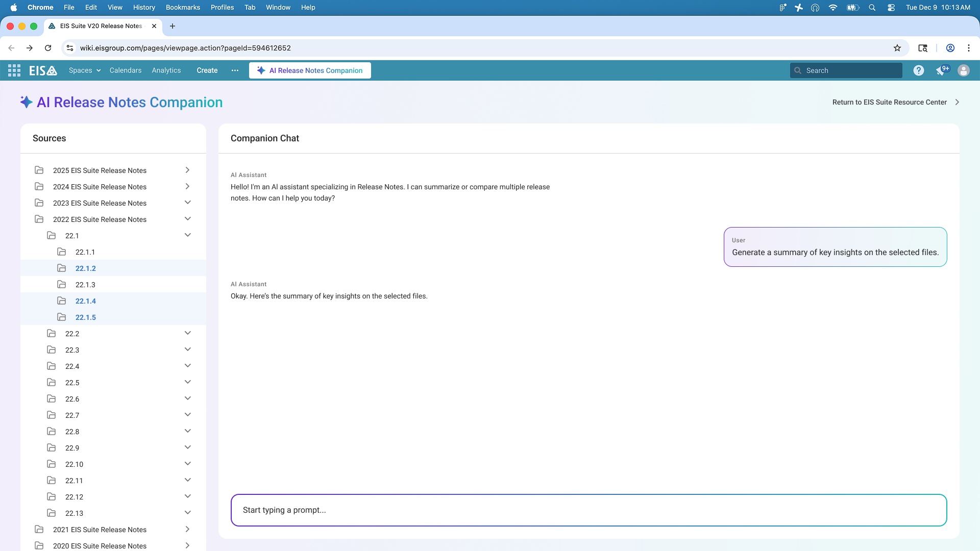Open the user profile avatar icon
Image resolution: width=980 pixels, height=551 pixels.
pos(963,70)
